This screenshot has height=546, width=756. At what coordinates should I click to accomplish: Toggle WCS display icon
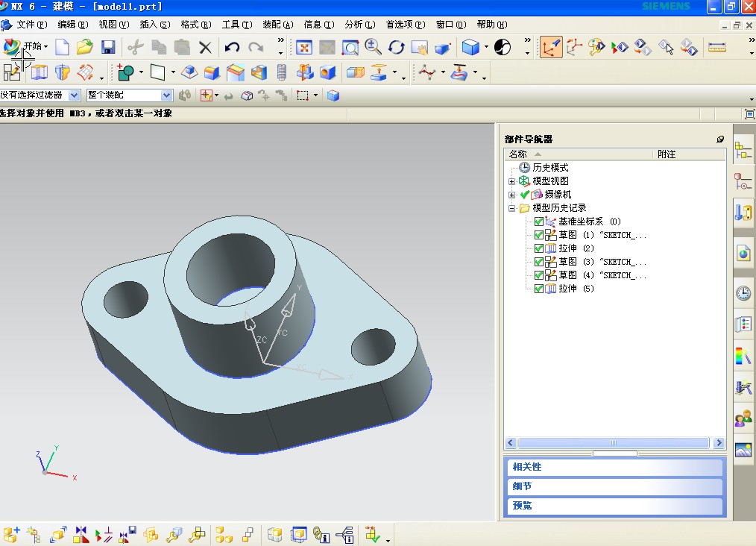[551, 47]
